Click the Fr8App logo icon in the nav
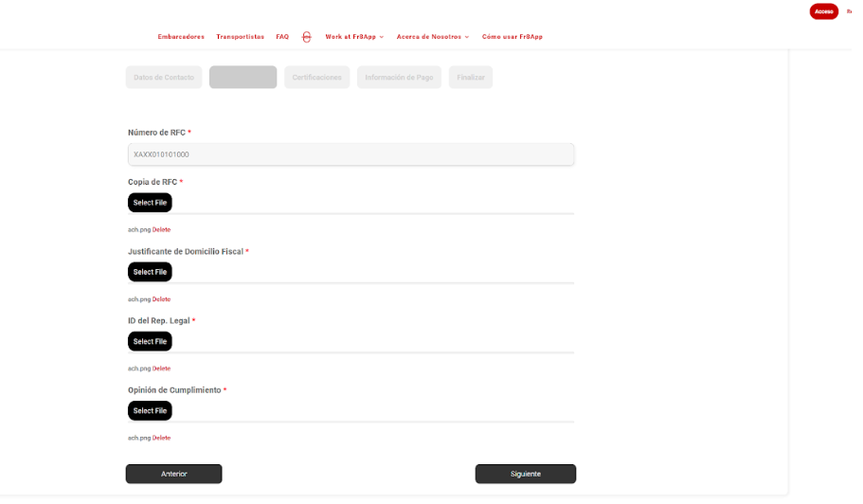Viewport: 863px width, 504px height. (x=307, y=37)
